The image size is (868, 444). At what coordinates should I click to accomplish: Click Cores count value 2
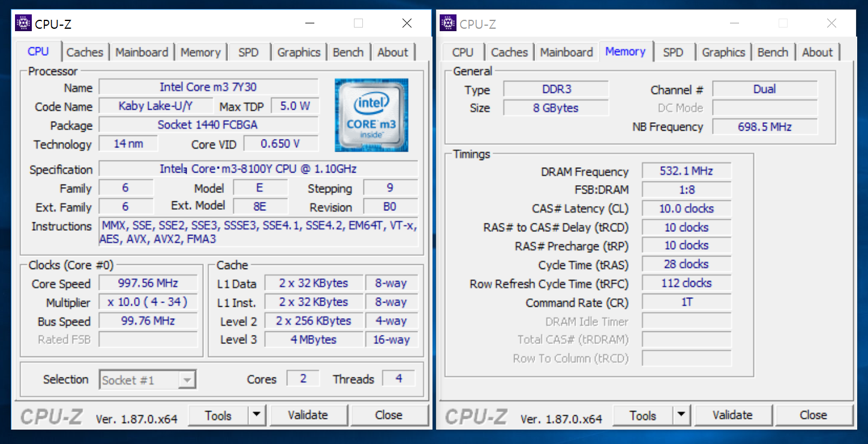pos(303,379)
